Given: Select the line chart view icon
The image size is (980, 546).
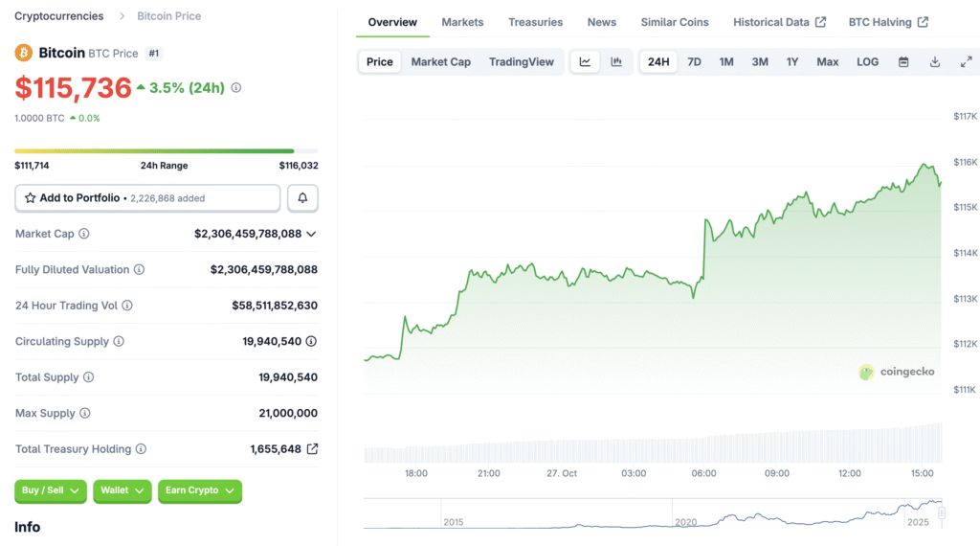Looking at the screenshot, I should (x=585, y=62).
